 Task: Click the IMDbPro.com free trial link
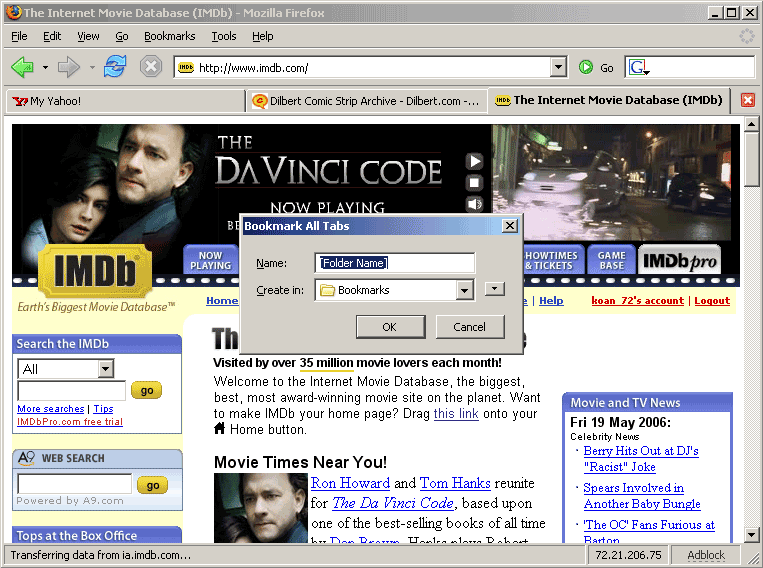pyautogui.click(x=70, y=421)
